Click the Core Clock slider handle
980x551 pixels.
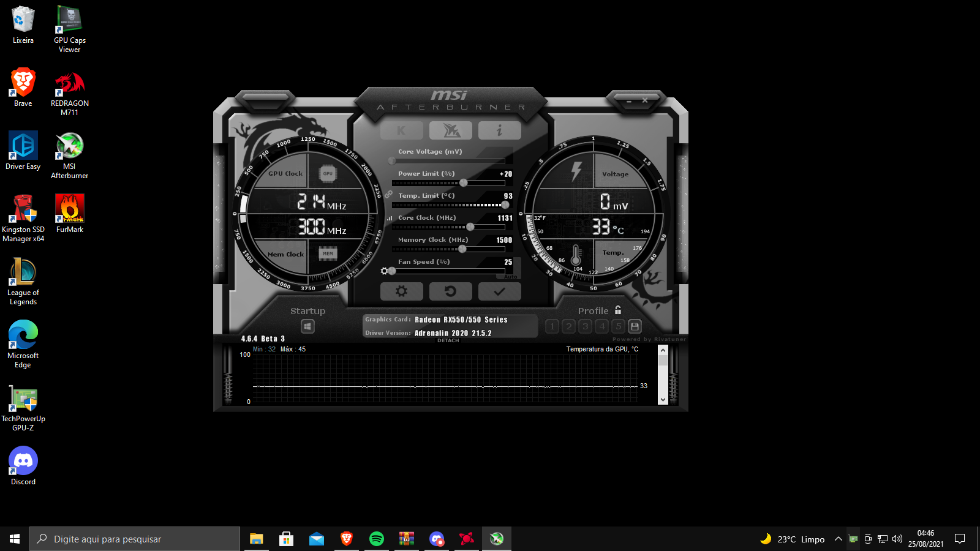[470, 227]
